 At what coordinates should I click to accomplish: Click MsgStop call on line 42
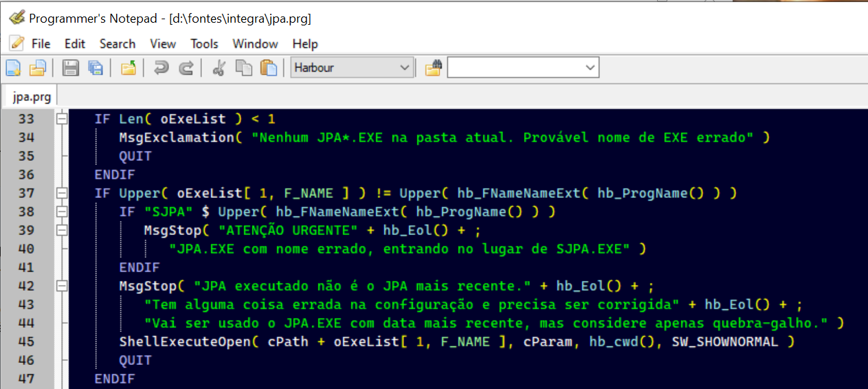[148, 286]
